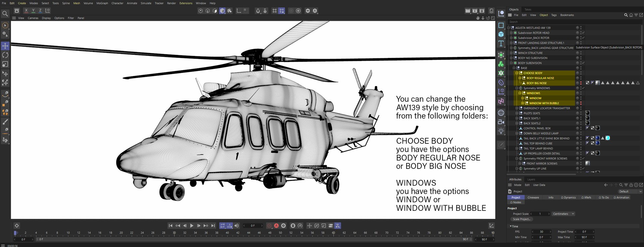Toggle the highlighted workplane grid snap icon

[x=281, y=11]
